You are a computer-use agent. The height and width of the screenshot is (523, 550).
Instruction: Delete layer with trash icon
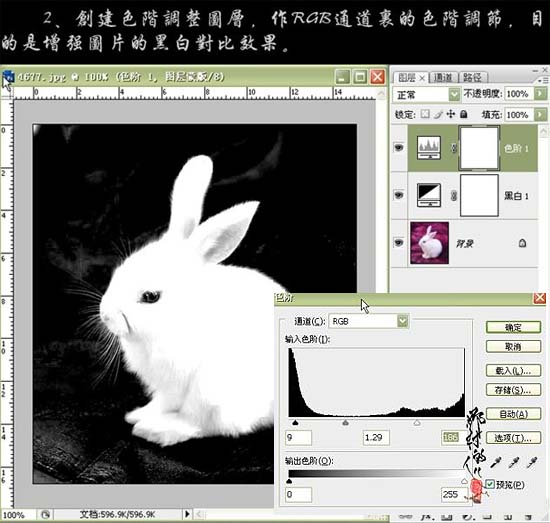pyautogui.click(x=528, y=517)
